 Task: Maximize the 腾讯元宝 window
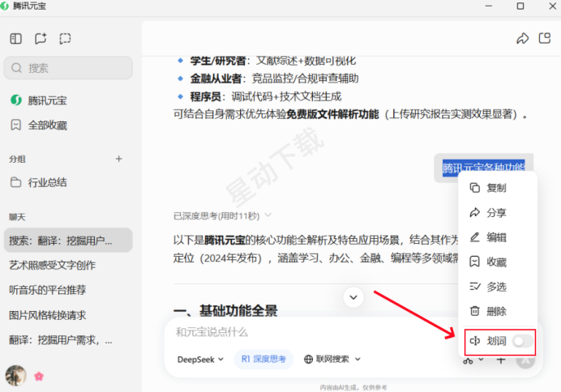(520, 6)
